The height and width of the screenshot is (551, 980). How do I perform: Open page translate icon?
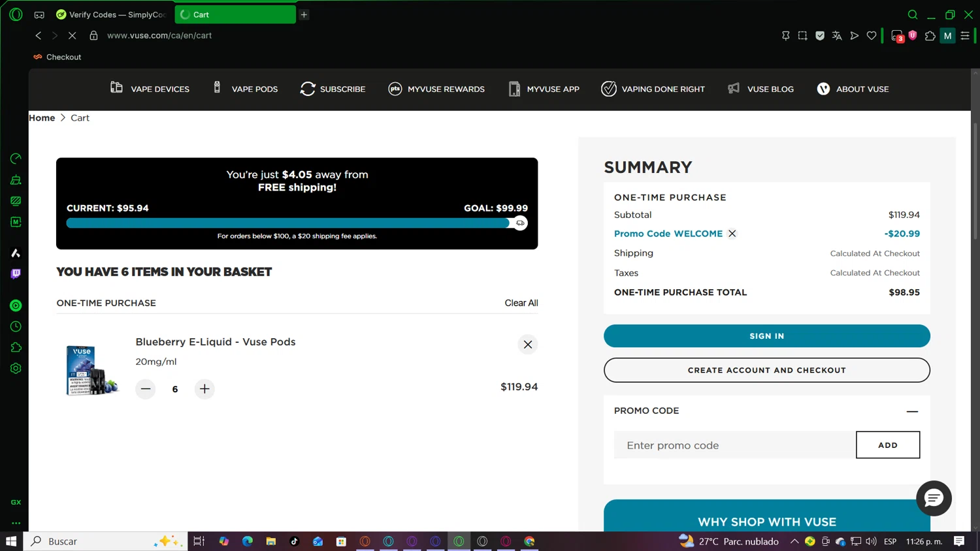(x=837, y=36)
